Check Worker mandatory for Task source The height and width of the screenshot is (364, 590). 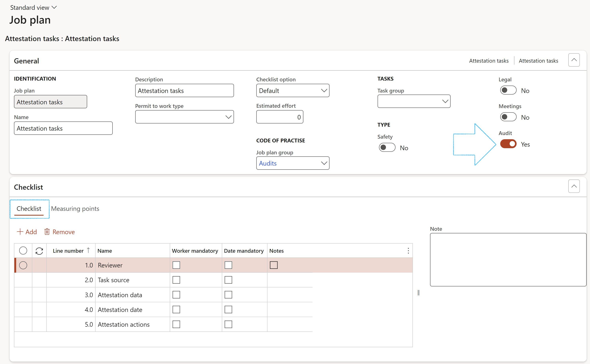click(176, 280)
